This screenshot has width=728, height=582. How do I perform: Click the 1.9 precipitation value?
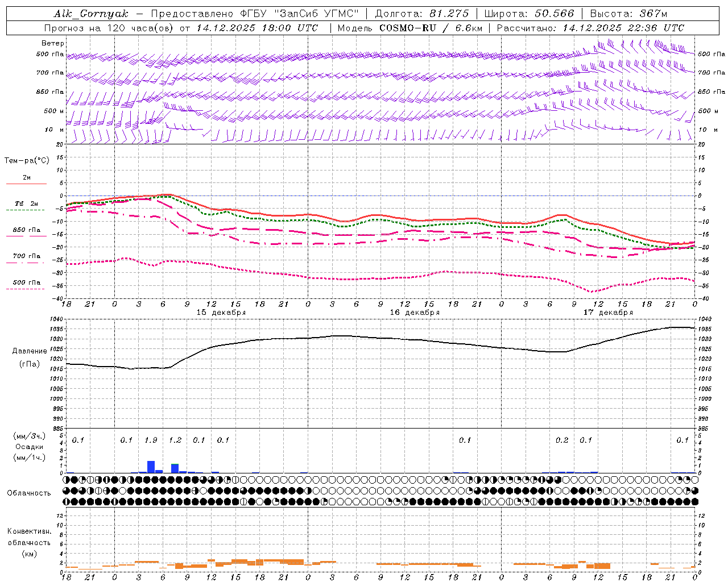(151, 440)
